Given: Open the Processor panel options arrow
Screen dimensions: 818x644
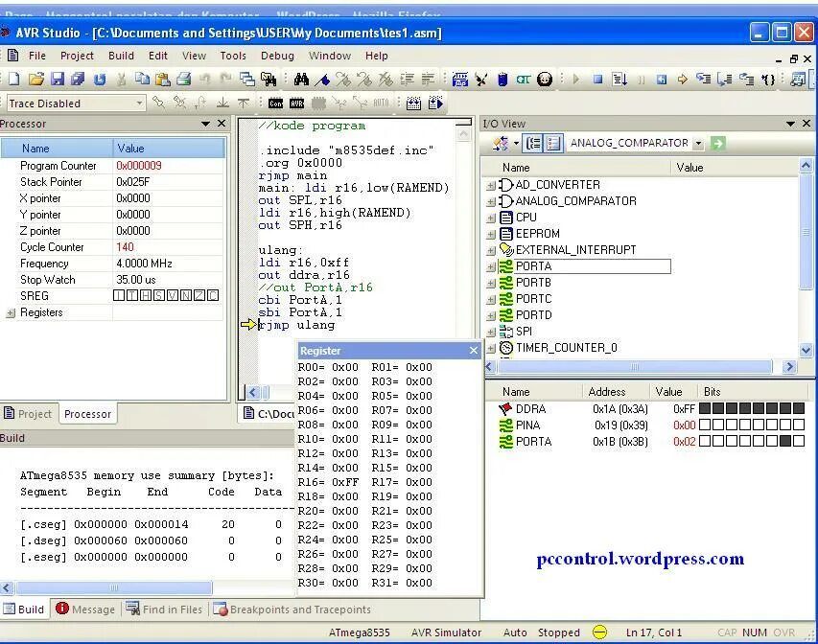Looking at the screenshot, I should (205, 124).
